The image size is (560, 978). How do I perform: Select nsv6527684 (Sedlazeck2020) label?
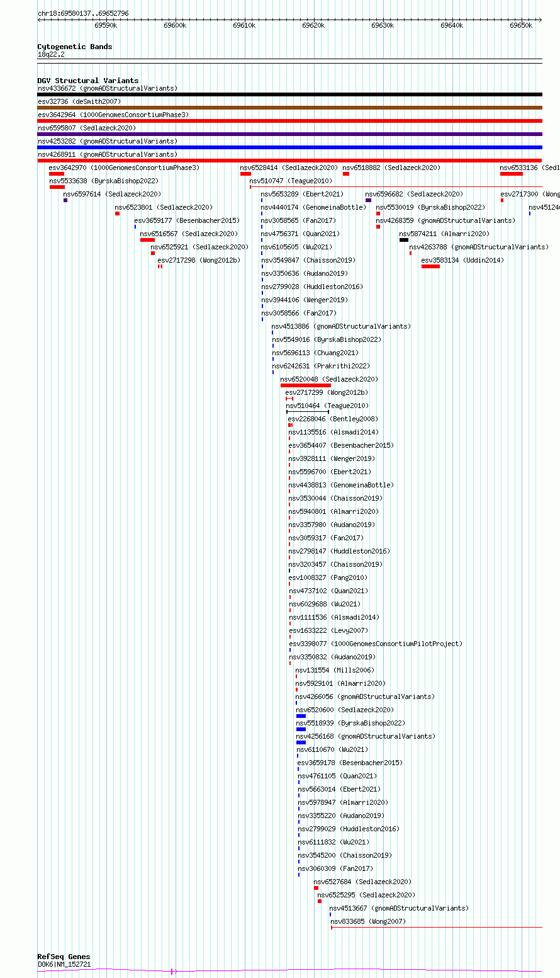tap(363, 882)
